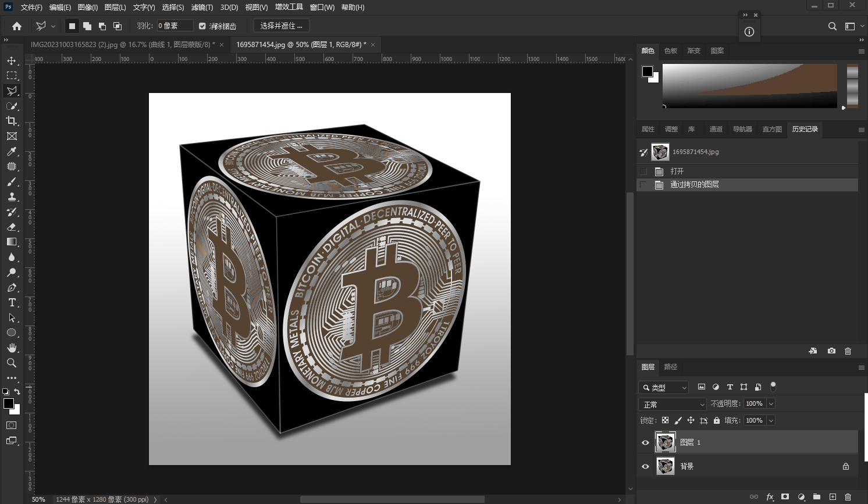This screenshot has width=868, height=504.
Task: Select the Eyedropper tool
Action: coord(12,151)
